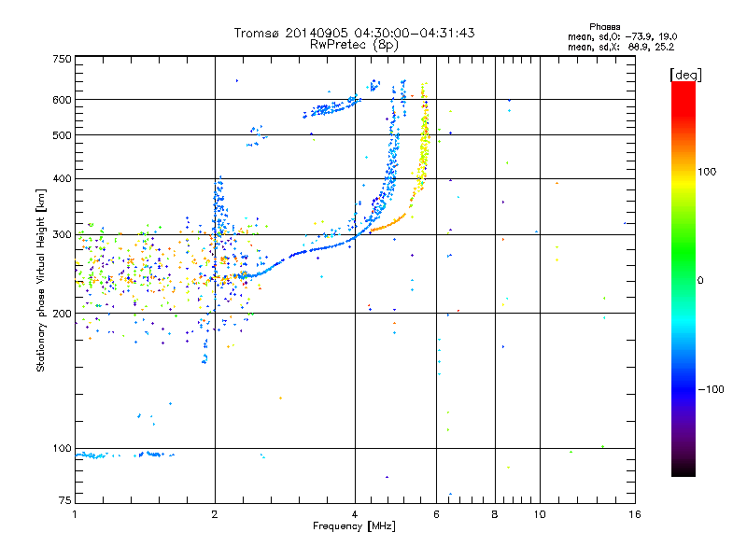Click the y-axis tick label "75"
This screenshot has width=747, height=560.
point(65,500)
